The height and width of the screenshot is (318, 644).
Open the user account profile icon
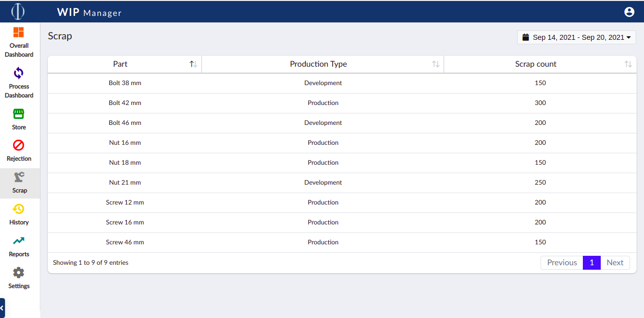click(629, 12)
